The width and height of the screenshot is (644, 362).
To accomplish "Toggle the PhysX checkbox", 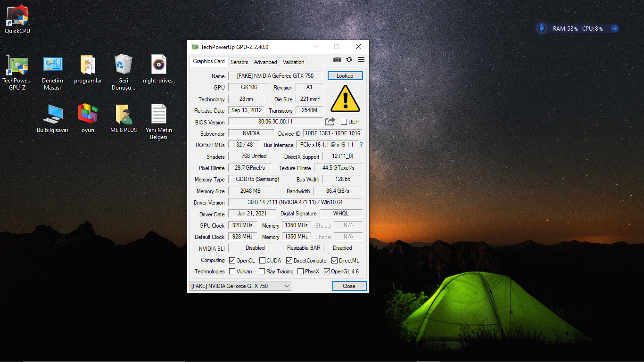I will (300, 271).
